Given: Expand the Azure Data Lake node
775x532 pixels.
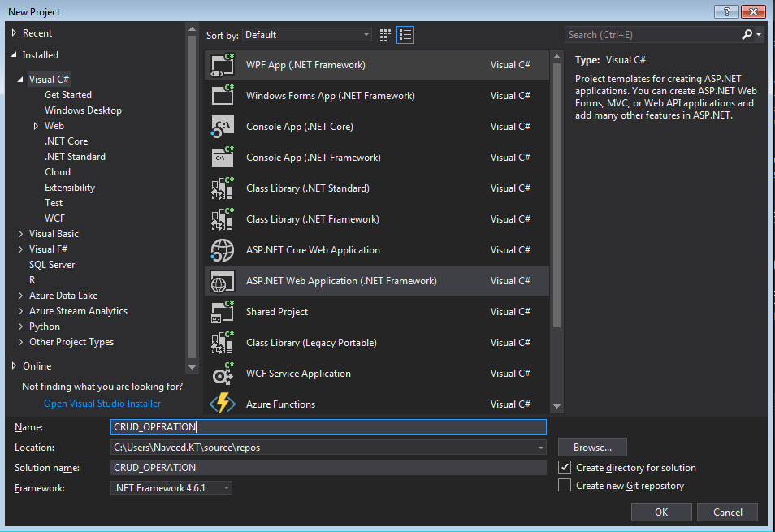Looking at the screenshot, I should point(20,296).
